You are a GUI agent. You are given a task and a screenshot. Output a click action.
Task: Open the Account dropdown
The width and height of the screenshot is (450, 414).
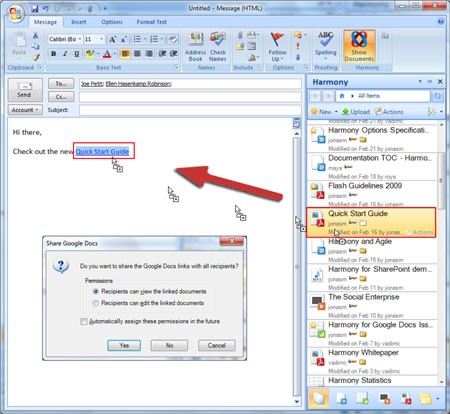pyautogui.click(x=25, y=110)
